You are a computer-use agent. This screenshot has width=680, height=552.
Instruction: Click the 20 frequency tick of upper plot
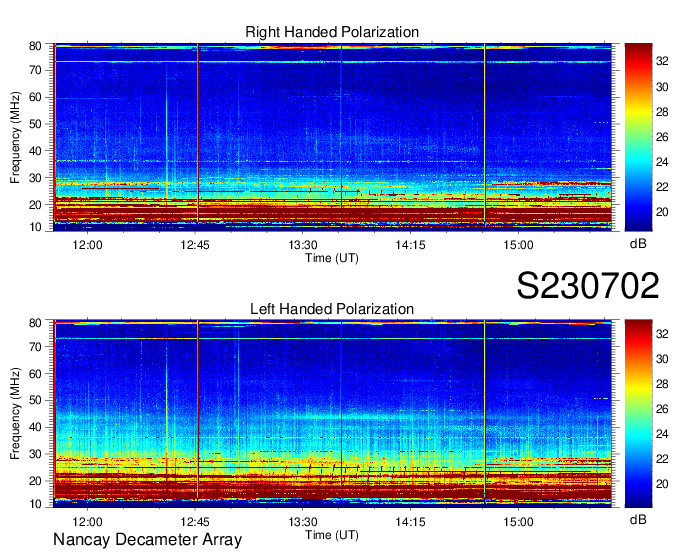pyautogui.click(x=35, y=204)
